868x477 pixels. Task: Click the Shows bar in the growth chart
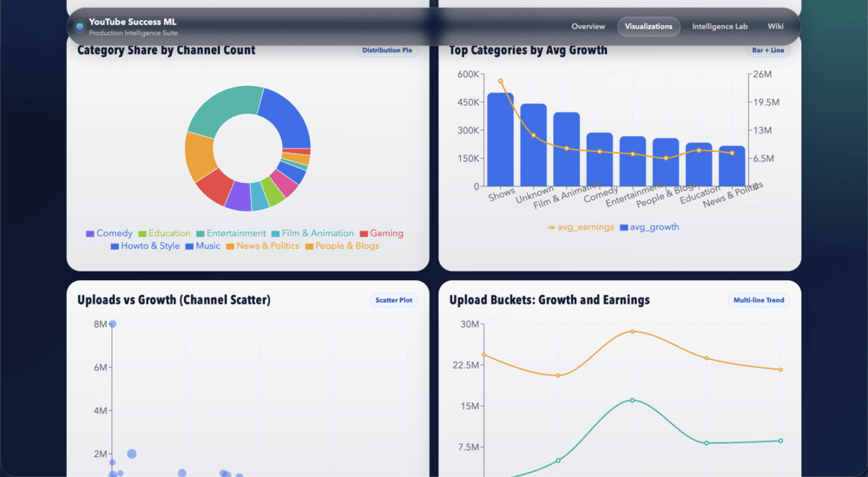[x=500, y=139]
